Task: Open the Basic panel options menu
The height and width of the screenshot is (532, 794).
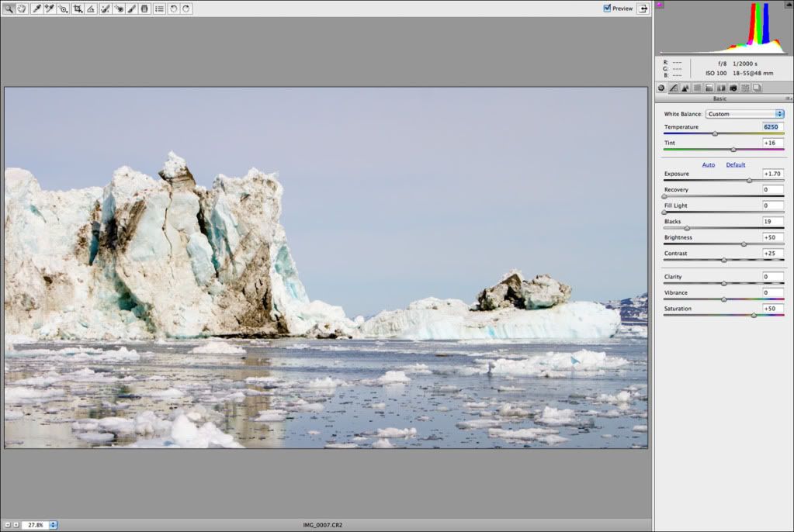Action: (788, 98)
